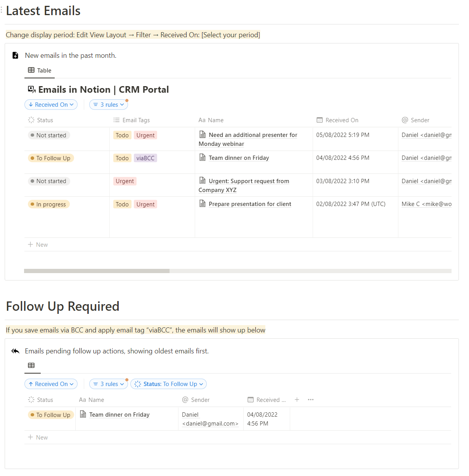The image size is (469, 476).
Task: Click page icon of 'Prepare presentation for client'
Action: 202,204
